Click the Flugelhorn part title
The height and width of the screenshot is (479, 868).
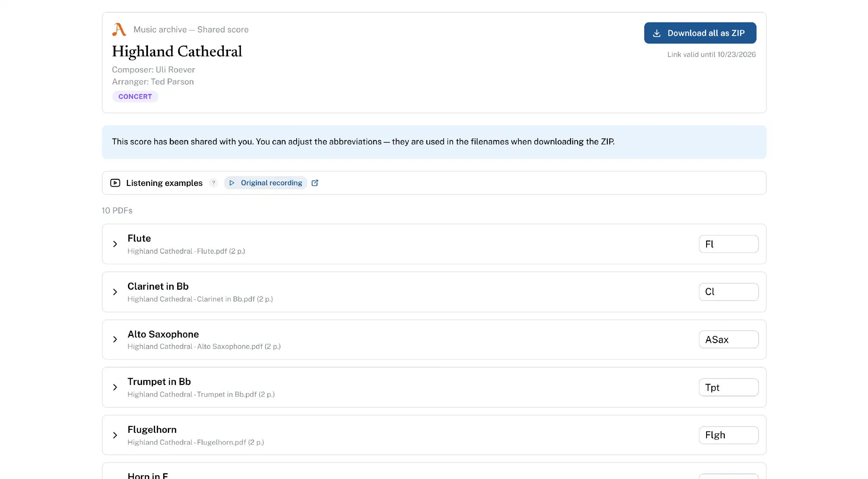pos(152,429)
